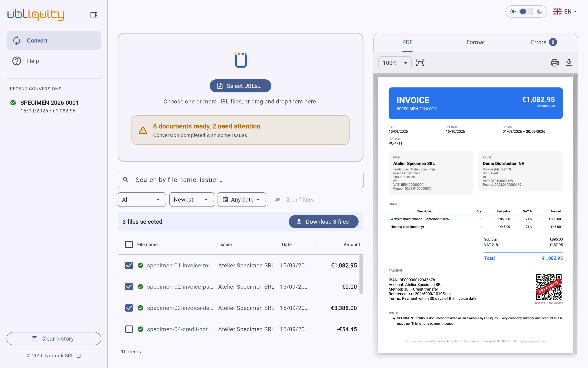Image resolution: width=588 pixels, height=368 pixels.
Task: Click Clear filters
Action: pyautogui.click(x=294, y=200)
